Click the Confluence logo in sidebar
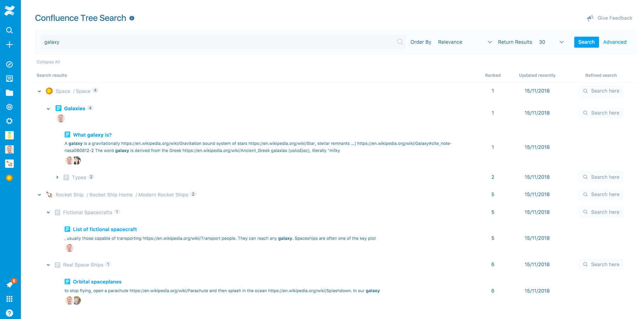This screenshot has height=319, width=644. click(x=10, y=11)
